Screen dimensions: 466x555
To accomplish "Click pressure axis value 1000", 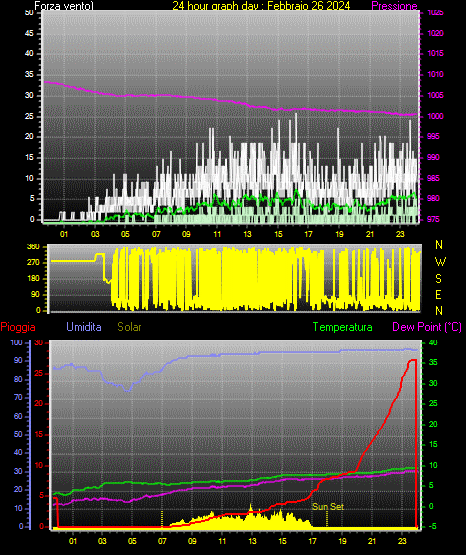I will (435, 116).
